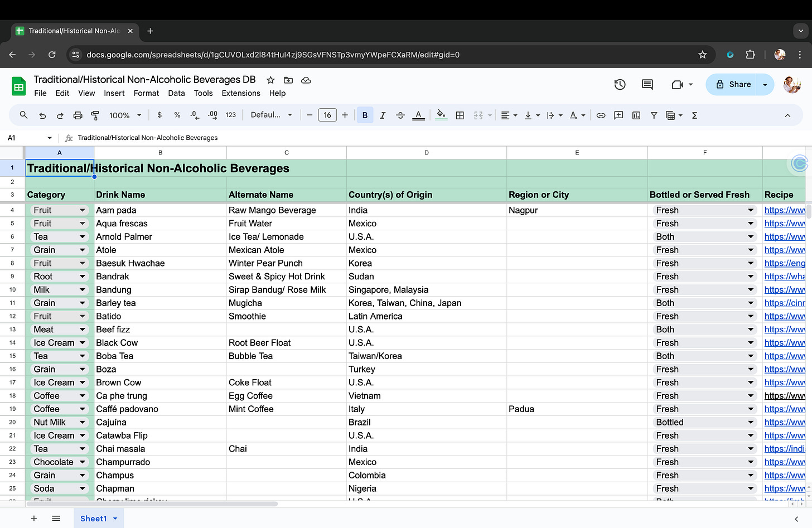Click the font size field
This screenshot has height=528, width=812.
327,115
